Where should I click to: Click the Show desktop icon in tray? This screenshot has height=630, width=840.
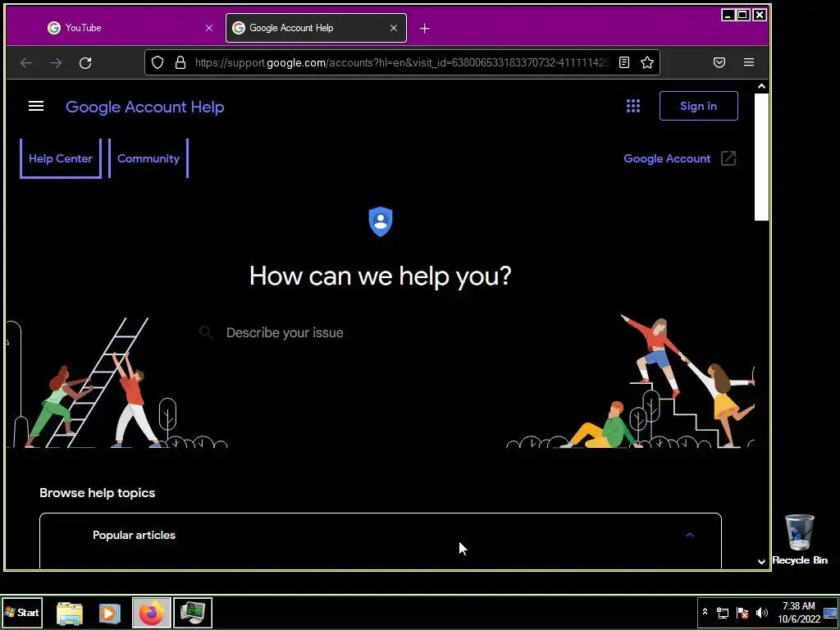point(830,612)
